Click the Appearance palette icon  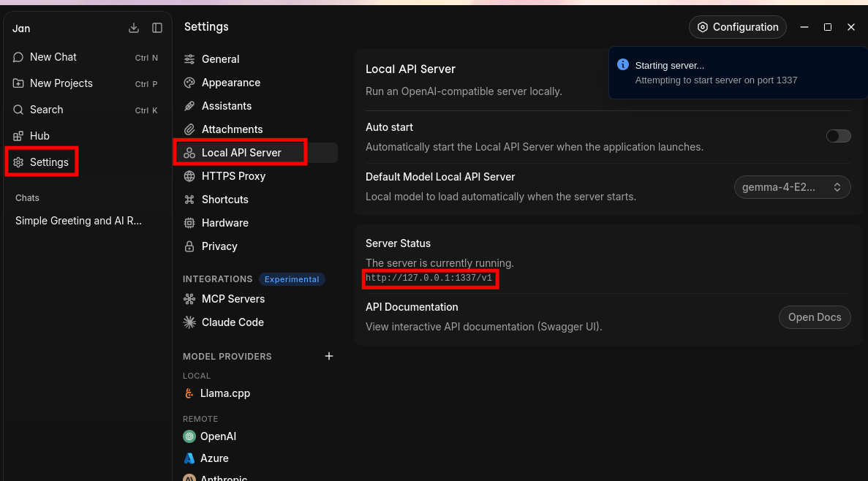pos(189,83)
